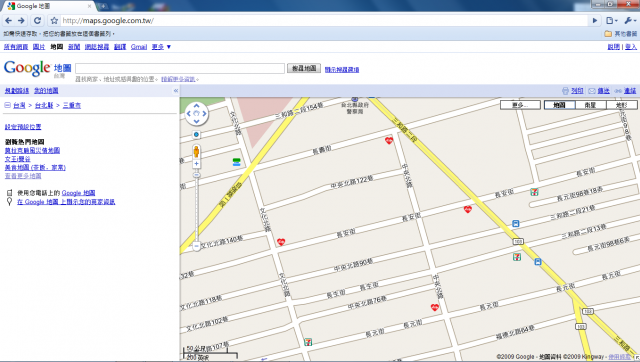Screen dimensions: 640x362
Task: Click the 7-Eleven marker at the map bottom
Action: [x=308, y=342]
